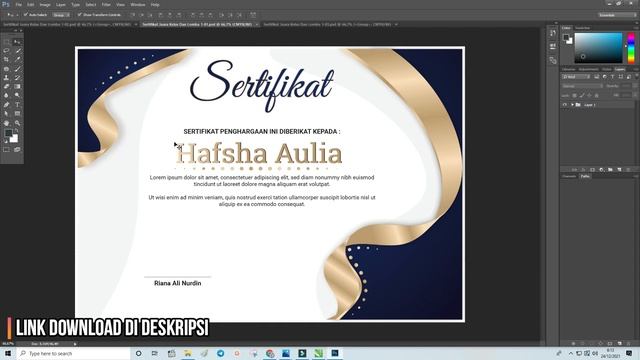
Task: Filter layers by Type layers icon
Action: coord(612,77)
